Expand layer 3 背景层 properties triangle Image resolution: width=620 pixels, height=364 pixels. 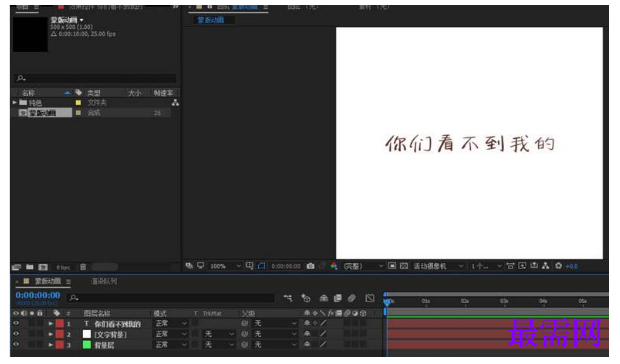click(x=51, y=345)
